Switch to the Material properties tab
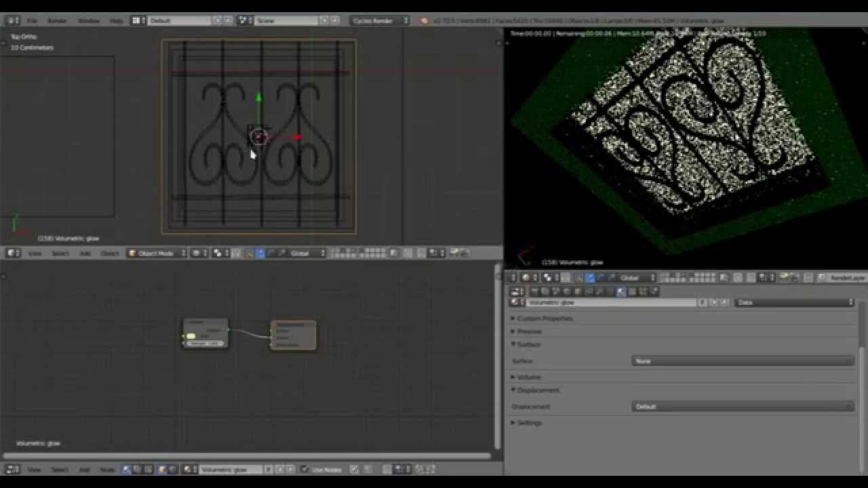This screenshot has height=488, width=868. 621,291
